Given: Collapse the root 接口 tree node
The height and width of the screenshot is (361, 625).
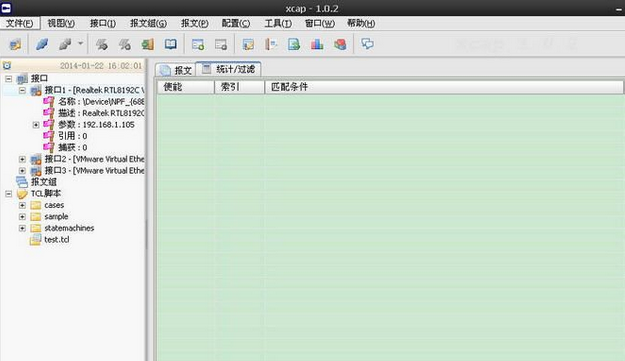Looking at the screenshot, I should click(x=9, y=79).
